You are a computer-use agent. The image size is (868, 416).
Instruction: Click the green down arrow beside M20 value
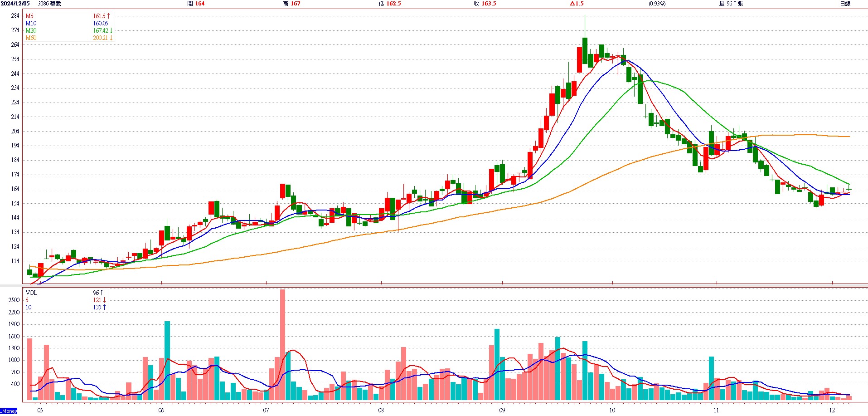(x=111, y=30)
